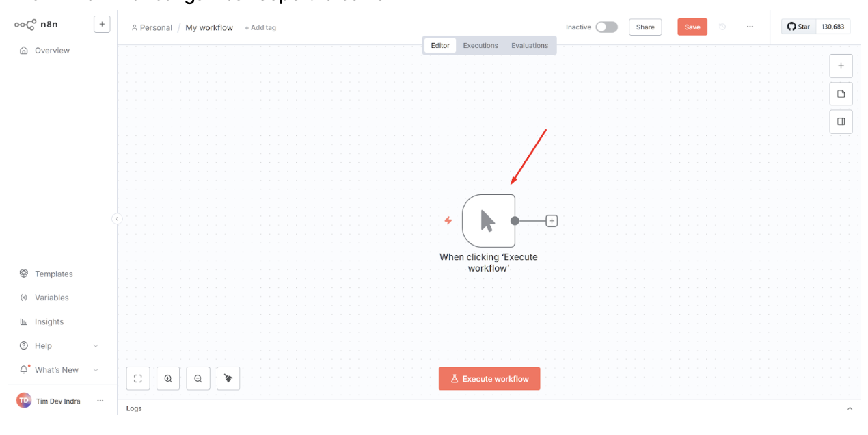The image size is (868, 435).
Task: Click the plus connector after trigger node
Action: tap(552, 221)
